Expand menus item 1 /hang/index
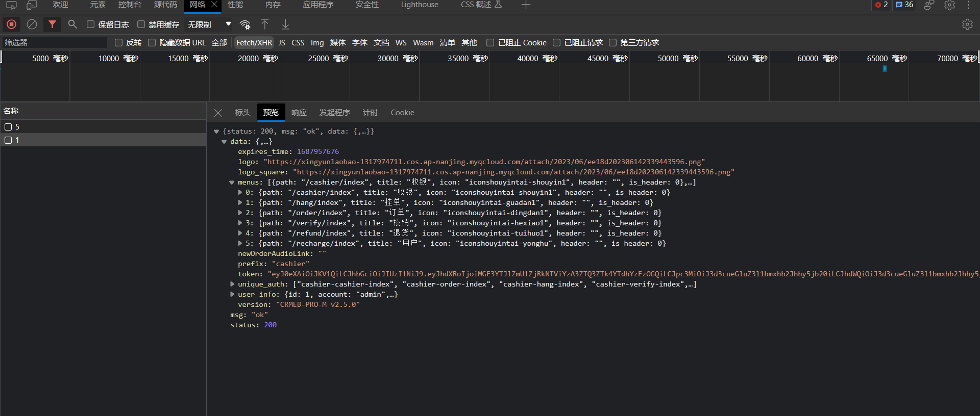Viewport: 980px width, 416px height. pyautogui.click(x=240, y=203)
